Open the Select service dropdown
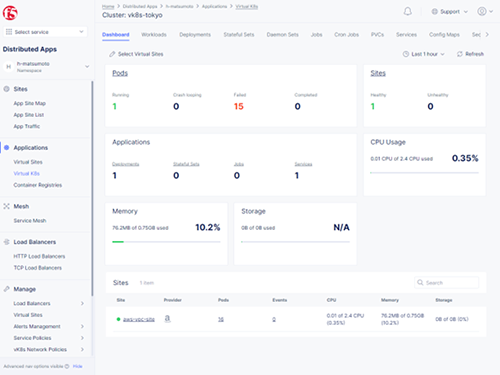Viewport: 500px width, 375px height. point(45,32)
